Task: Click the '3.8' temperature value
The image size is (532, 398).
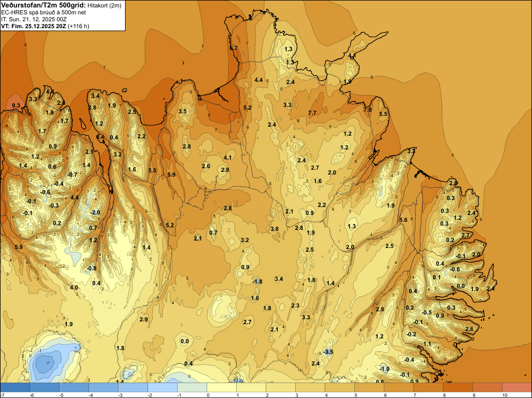Action: coord(275,229)
